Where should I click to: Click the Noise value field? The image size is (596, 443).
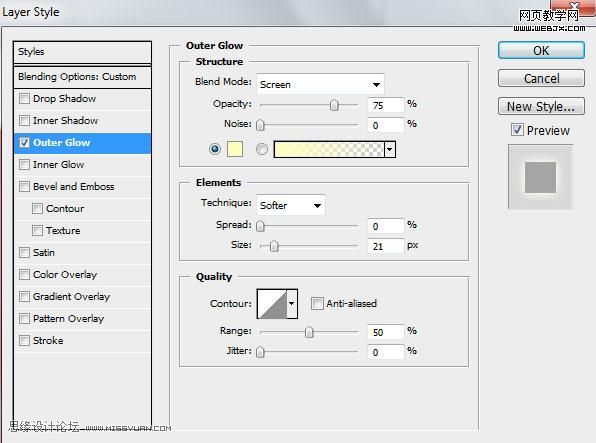tap(386, 125)
